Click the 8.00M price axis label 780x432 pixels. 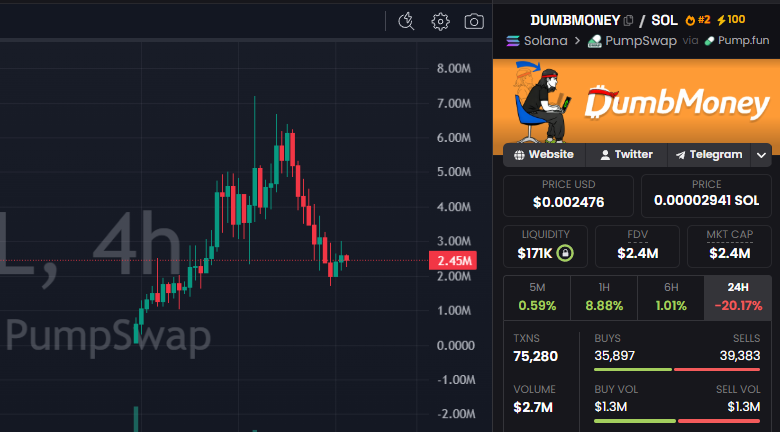454,69
